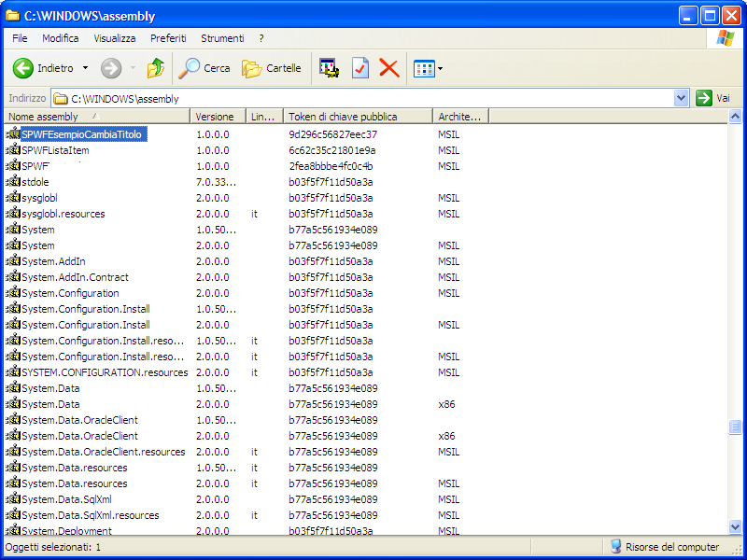Click the x86 value in System.Data row
Image resolution: width=747 pixels, height=560 pixels.
click(446, 404)
